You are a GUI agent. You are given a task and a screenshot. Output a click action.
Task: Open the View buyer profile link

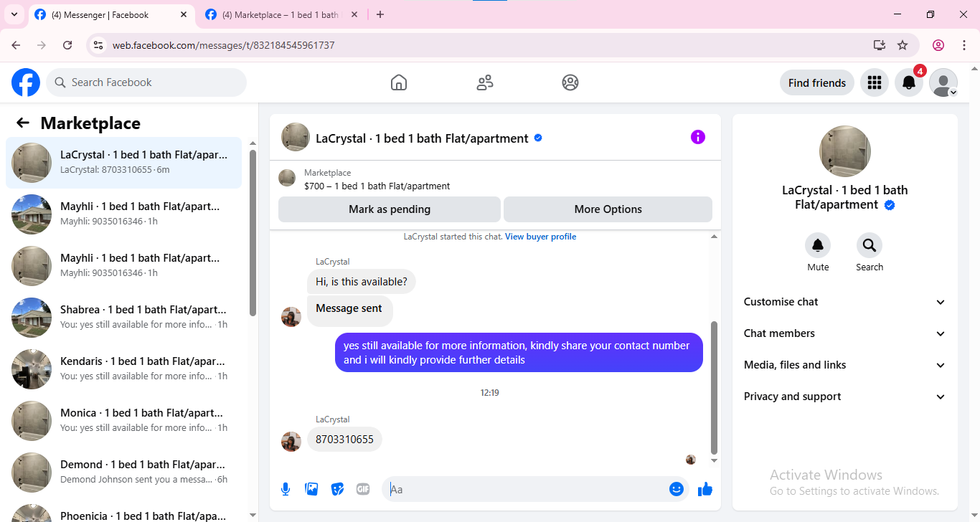pyautogui.click(x=540, y=237)
